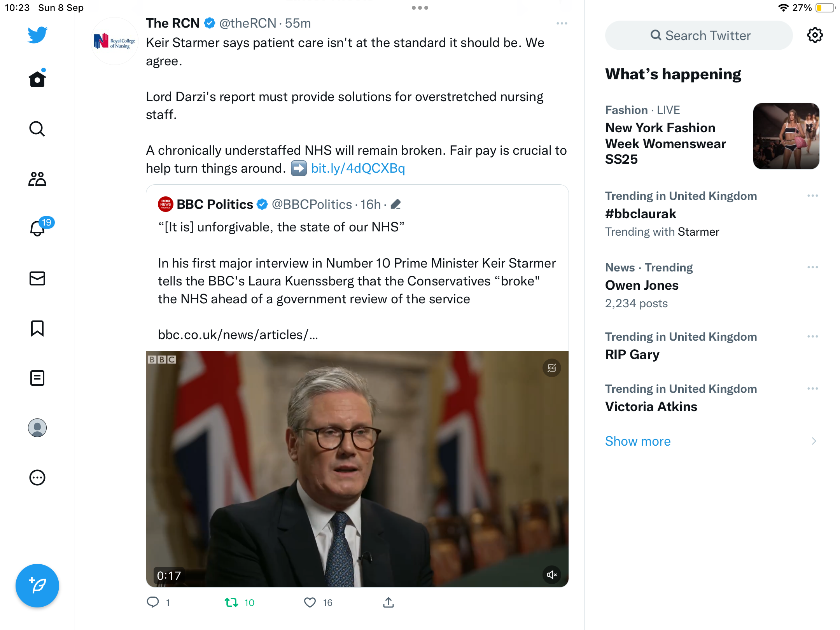Open the Home feed icon
Image resolution: width=840 pixels, height=630 pixels.
(x=37, y=79)
